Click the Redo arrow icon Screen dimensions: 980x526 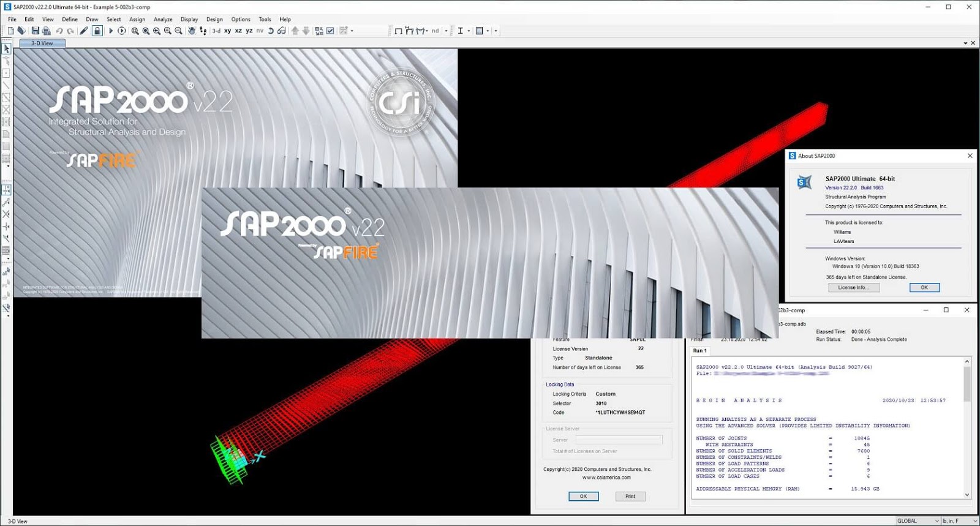click(70, 31)
